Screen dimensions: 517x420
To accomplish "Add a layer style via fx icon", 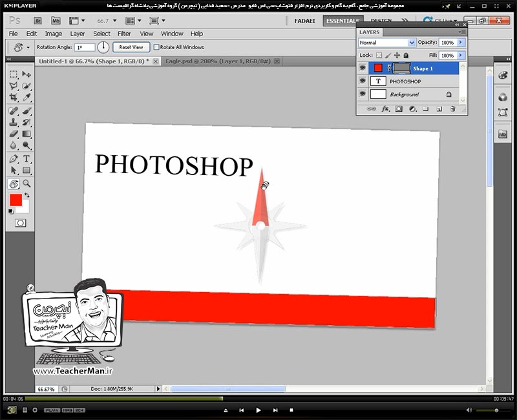I will pos(385,109).
